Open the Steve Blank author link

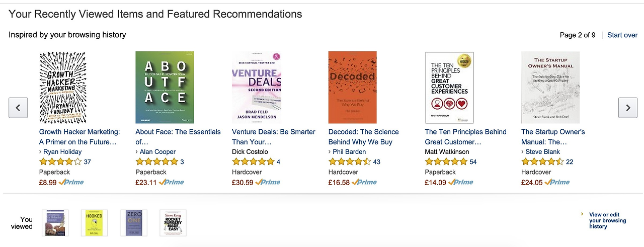(x=542, y=152)
